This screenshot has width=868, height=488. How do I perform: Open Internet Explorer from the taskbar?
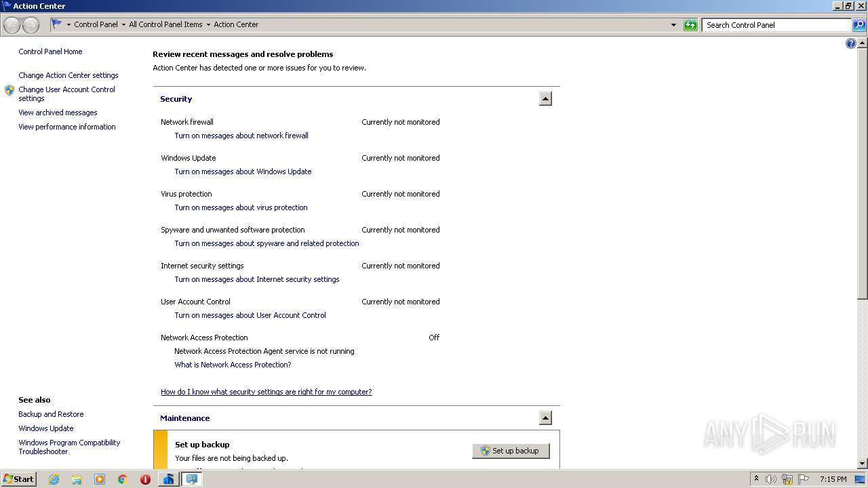pos(54,479)
